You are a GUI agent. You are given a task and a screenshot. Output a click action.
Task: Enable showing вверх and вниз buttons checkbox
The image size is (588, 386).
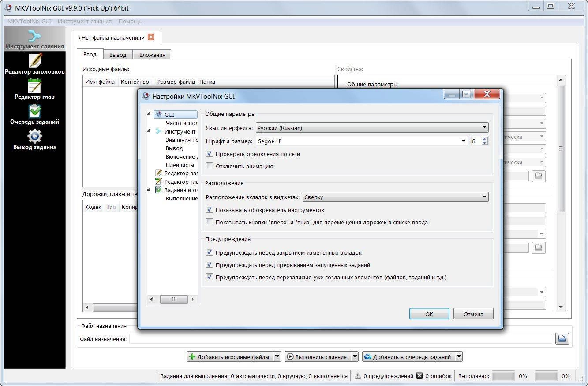pos(210,222)
